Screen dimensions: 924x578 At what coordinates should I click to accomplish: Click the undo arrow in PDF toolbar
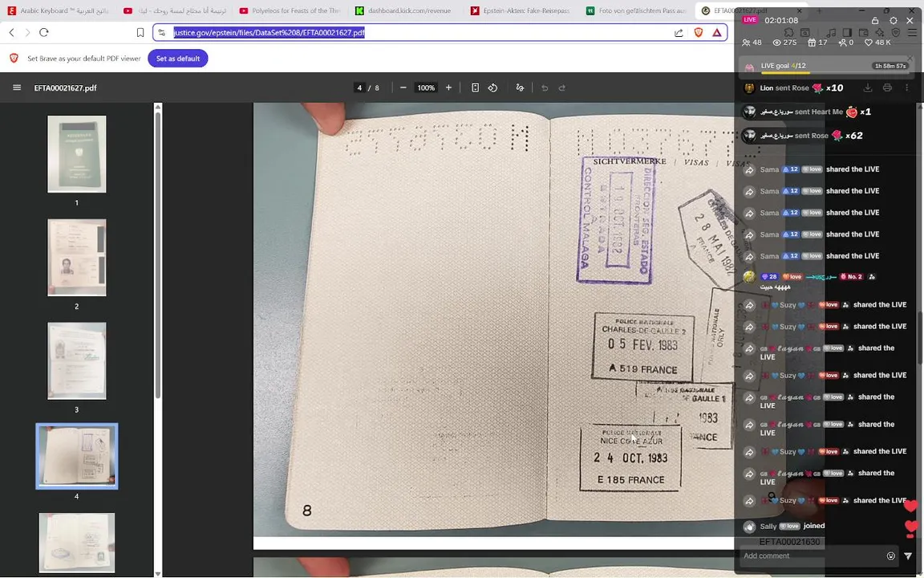coord(545,88)
